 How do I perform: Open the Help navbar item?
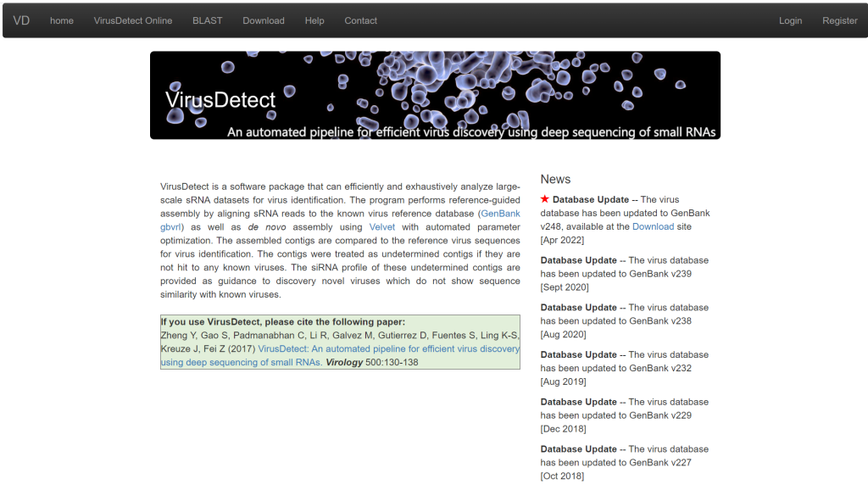point(314,20)
